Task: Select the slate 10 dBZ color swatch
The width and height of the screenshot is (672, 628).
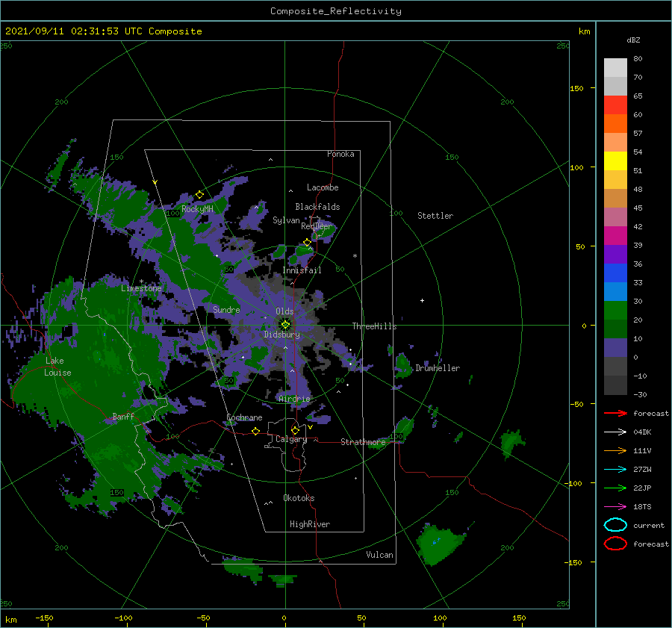Action: point(615,347)
